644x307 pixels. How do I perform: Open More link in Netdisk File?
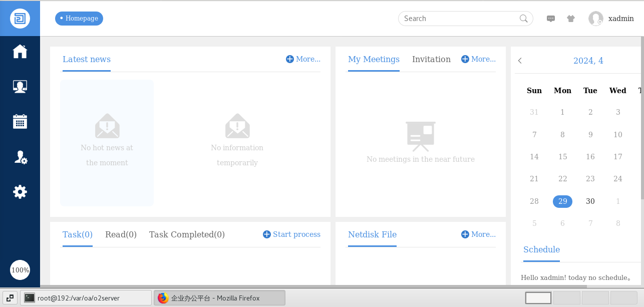483,234
